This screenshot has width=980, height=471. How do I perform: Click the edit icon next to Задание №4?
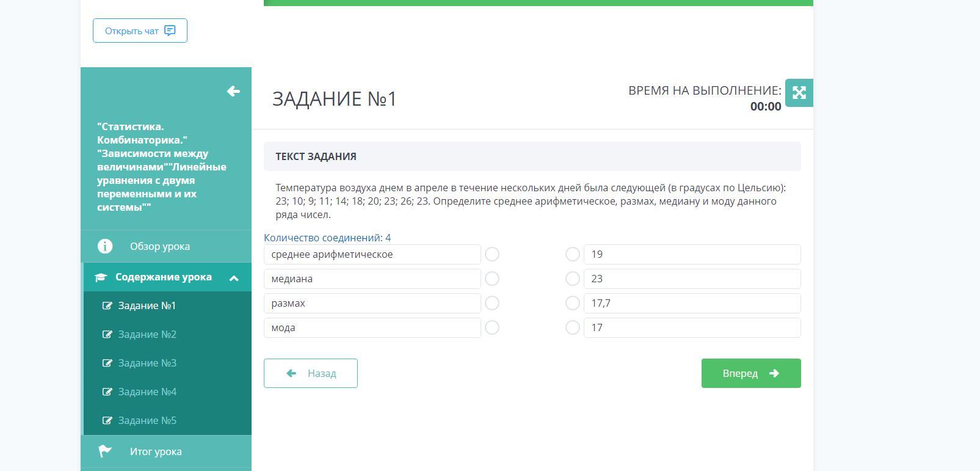[107, 392]
